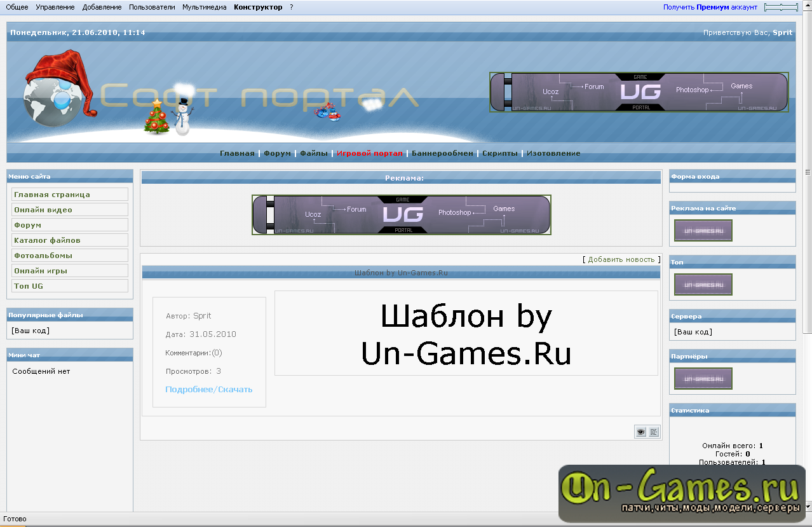Viewport: 812px width, 527px height.
Task: Click the UG banner under Реклама heading
Action: pos(402,215)
